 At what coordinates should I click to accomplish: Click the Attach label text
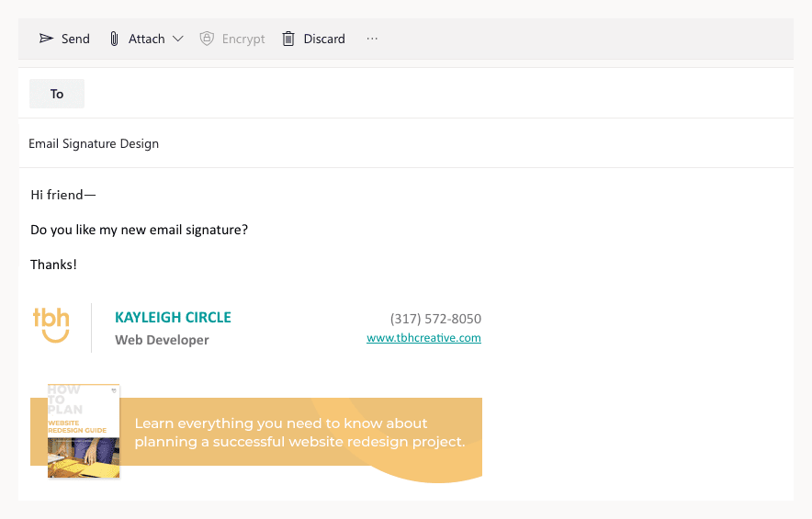147,39
